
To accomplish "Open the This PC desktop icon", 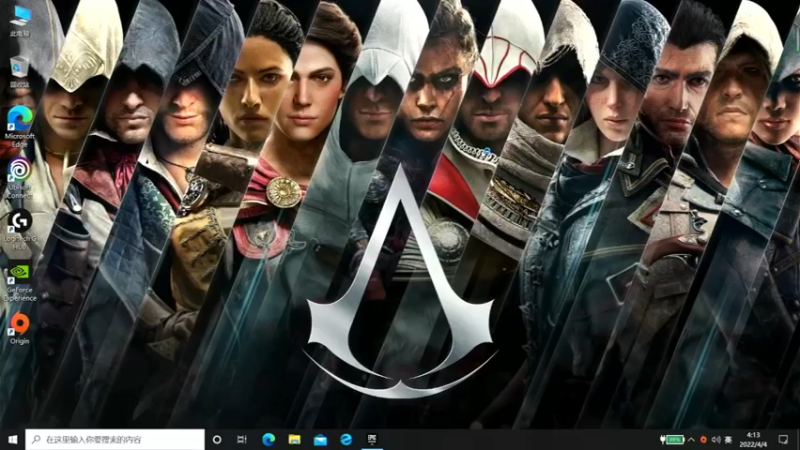I will pyautogui.click(x=20, y=21).
